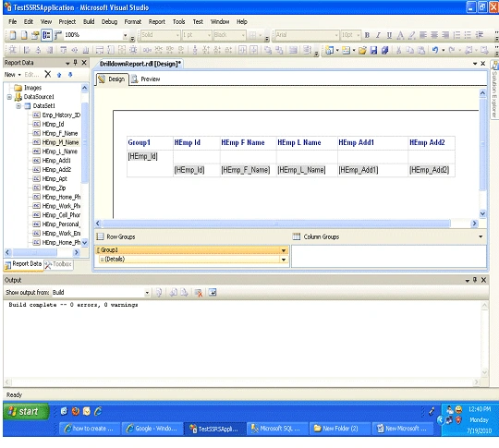The width and height of the screenshot is (499, 448).
Task: Click the Open File icon
Action: 362,50
